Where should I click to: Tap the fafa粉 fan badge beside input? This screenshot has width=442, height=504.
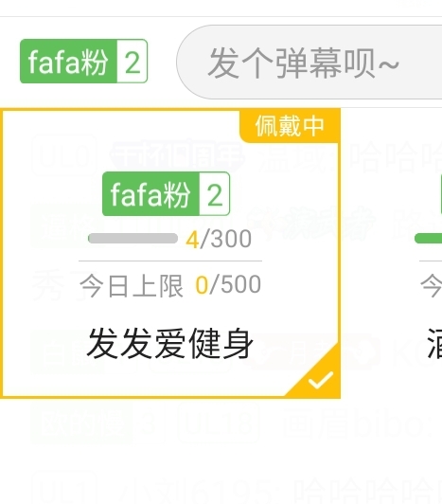83,61
